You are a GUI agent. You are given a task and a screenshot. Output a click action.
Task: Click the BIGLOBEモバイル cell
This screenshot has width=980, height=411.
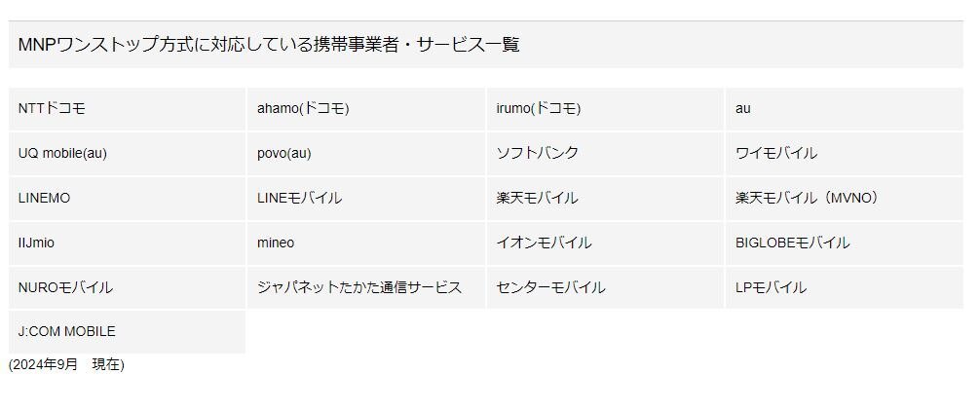[845, 243]
